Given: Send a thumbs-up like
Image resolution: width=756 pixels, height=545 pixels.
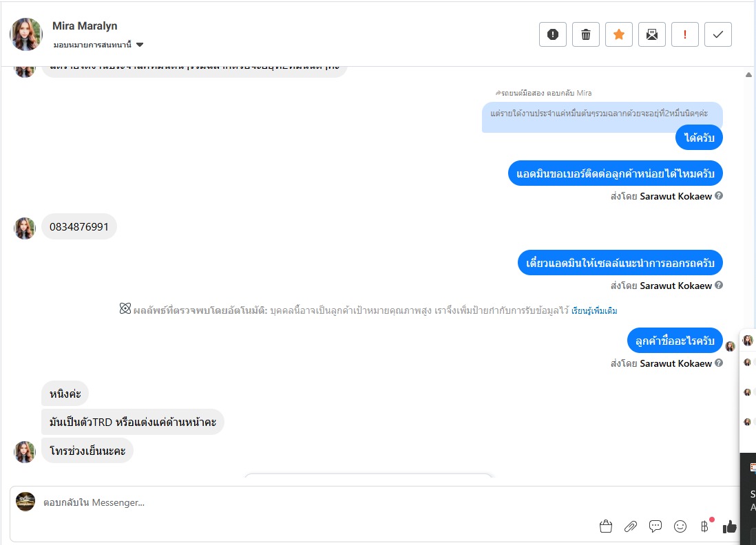Looking at the screenshot, I should [729, 526].
